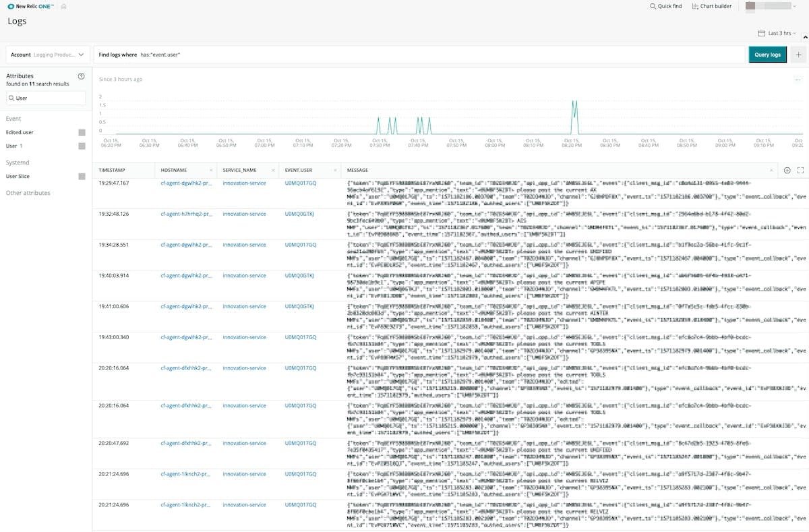Toggle the User attribute checkbox
809x532 pixels.
(x=82, y=146)
